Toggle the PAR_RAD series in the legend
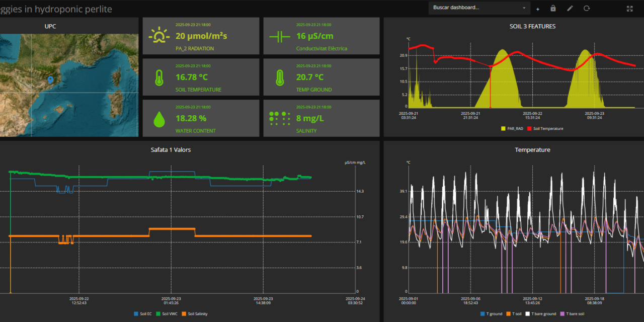This screenshot has height=322, width=644. (512, 129)
